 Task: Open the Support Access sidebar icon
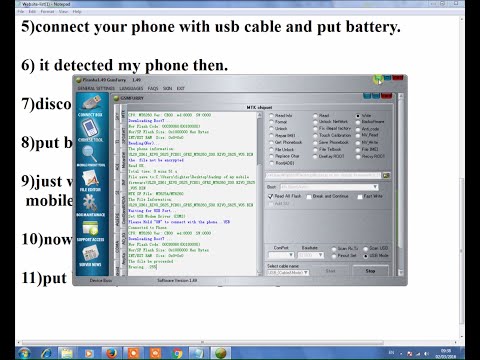(x=90, y=231)
